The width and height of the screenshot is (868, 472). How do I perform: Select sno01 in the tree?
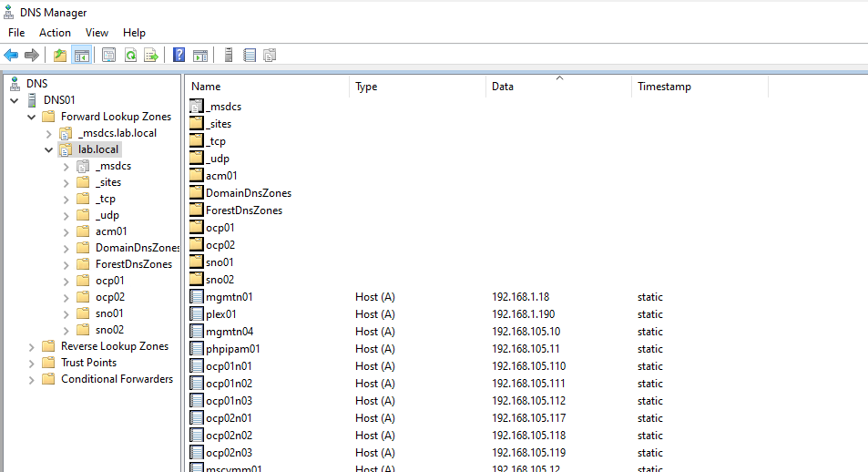(109, 313)
